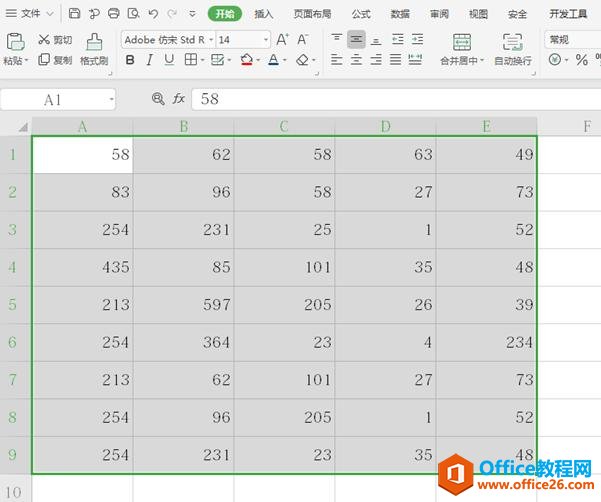Viewport: 601px width, 502px height.
Task: Open the Paste options arrow
Action: (26, 61)
